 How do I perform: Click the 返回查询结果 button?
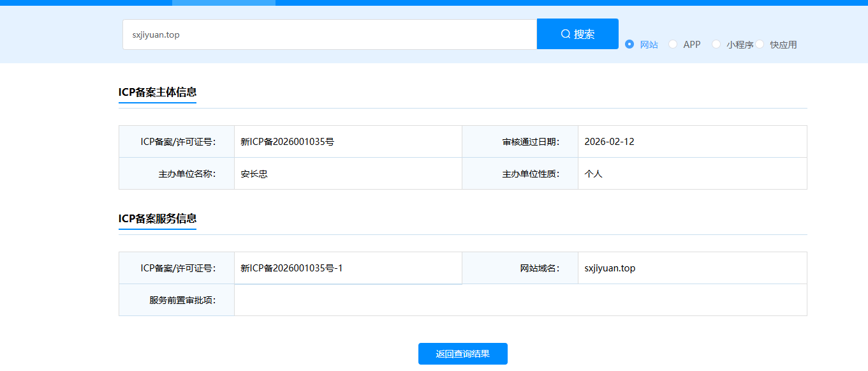coord(462,354)
